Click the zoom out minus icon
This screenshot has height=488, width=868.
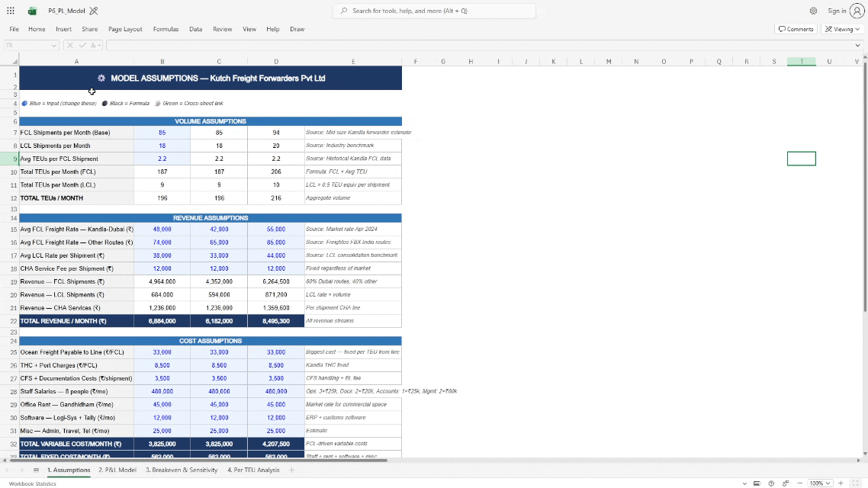click(799, 483)
